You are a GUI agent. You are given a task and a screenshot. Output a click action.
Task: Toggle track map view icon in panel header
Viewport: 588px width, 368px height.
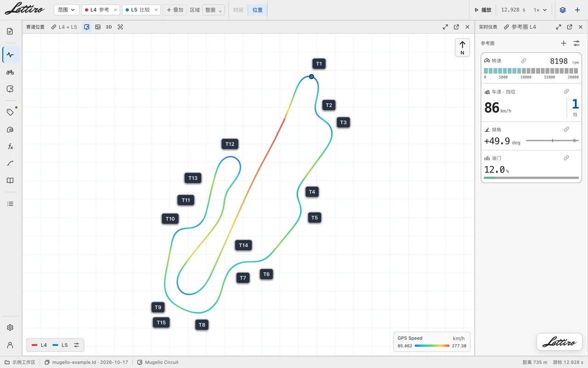(87, 27)
